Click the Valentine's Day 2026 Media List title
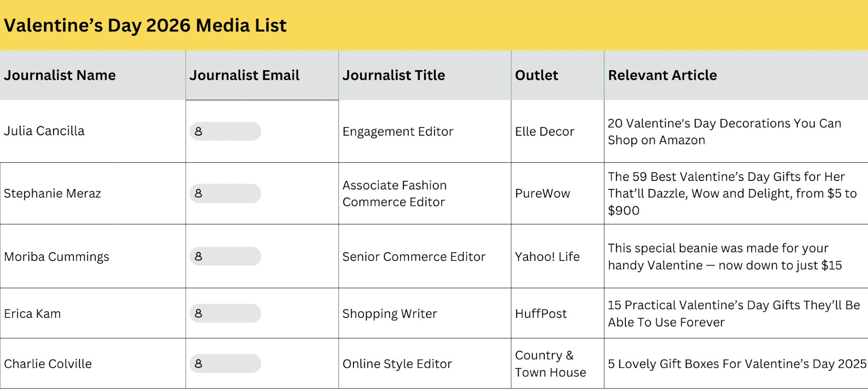868x391 pixels. click(x=145, y=25)
